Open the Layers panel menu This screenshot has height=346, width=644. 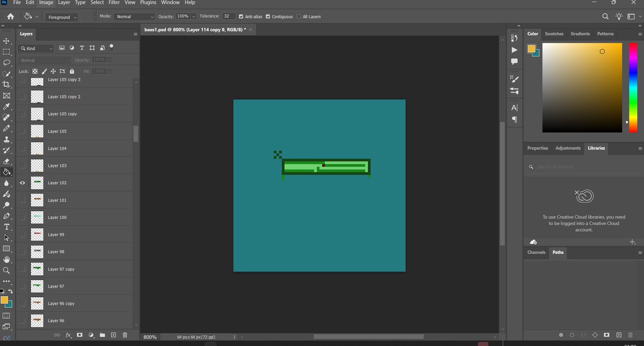click(135, 34)
